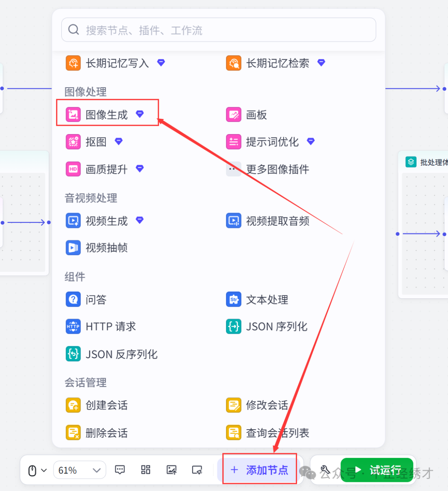
Task: Click the 添加节点 button
Action: tap(259, 470)
